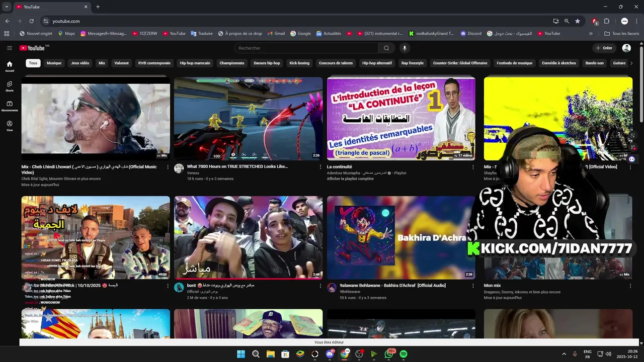Open Shorts in the sidebar
The image size is (644, 362).
(10, 86)
